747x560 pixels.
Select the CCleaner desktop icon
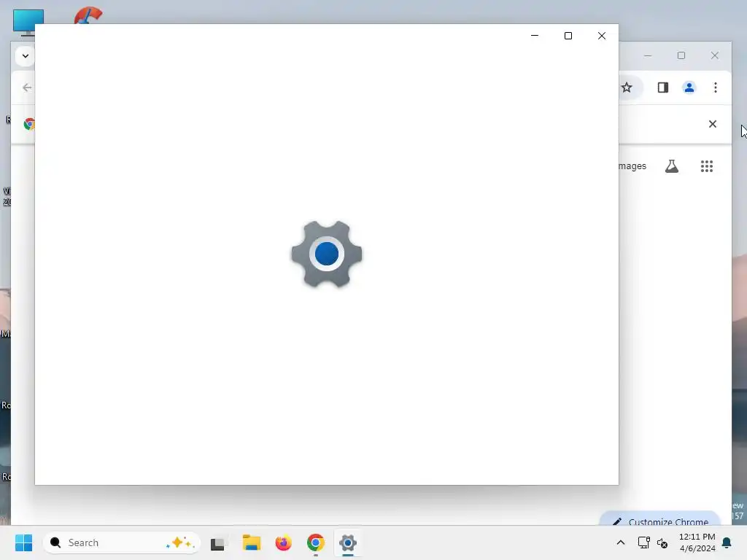pos(88,15)
